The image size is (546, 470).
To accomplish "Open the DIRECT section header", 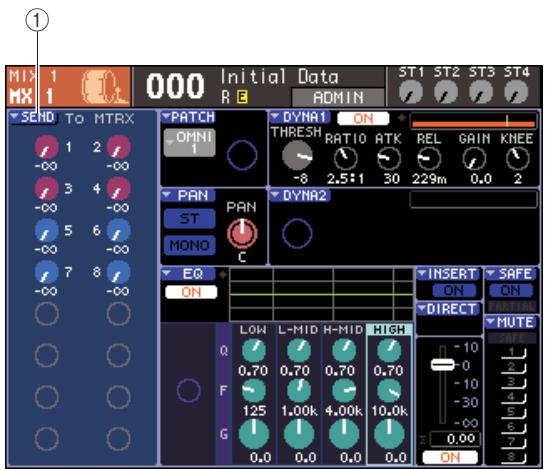I will (449, 309).
